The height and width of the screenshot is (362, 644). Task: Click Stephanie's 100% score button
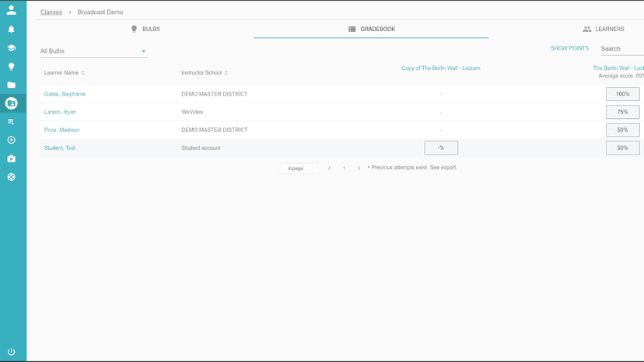[x=622, y=94]
